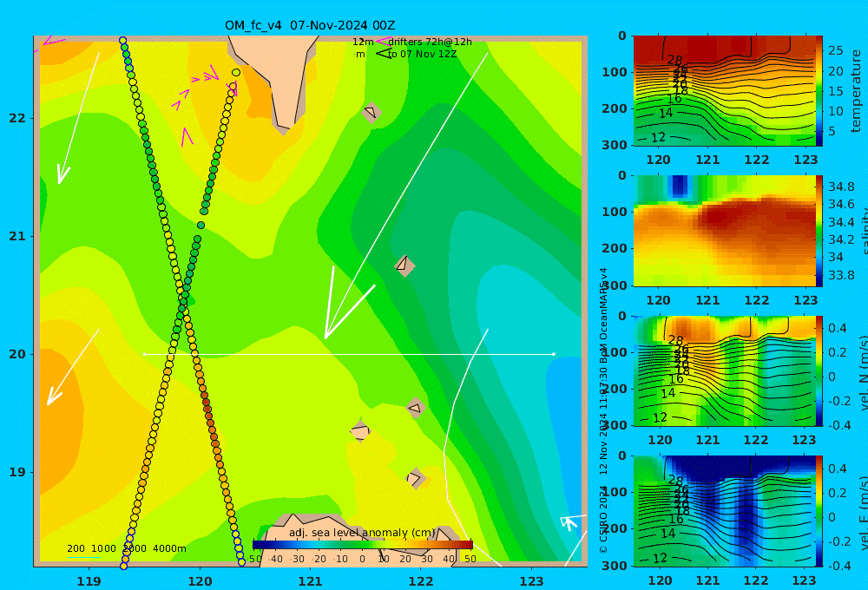Click the 34.8 value on salinity colorbar

pos(841,187)
